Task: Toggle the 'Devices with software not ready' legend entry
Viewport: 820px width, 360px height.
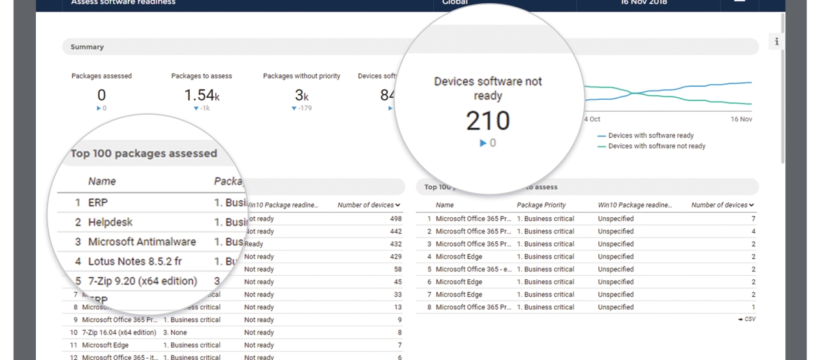Action: click(x=651, y=146)
